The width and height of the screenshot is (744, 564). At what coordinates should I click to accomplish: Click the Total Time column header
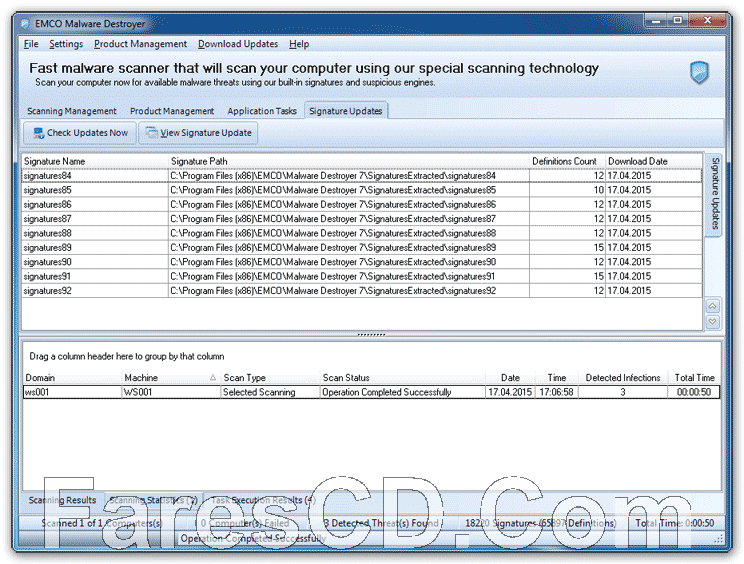(x=694, y=378)
